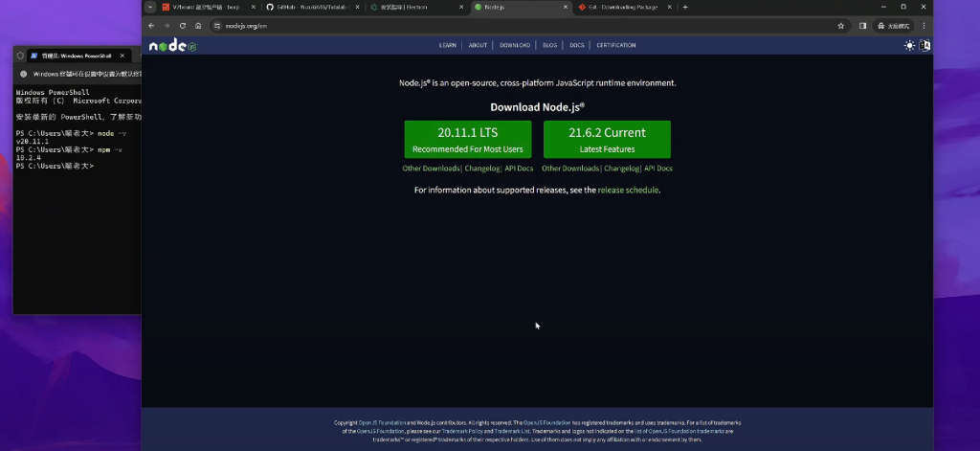
Task: Maximize the Chrome window
Action: coord(903,7)
